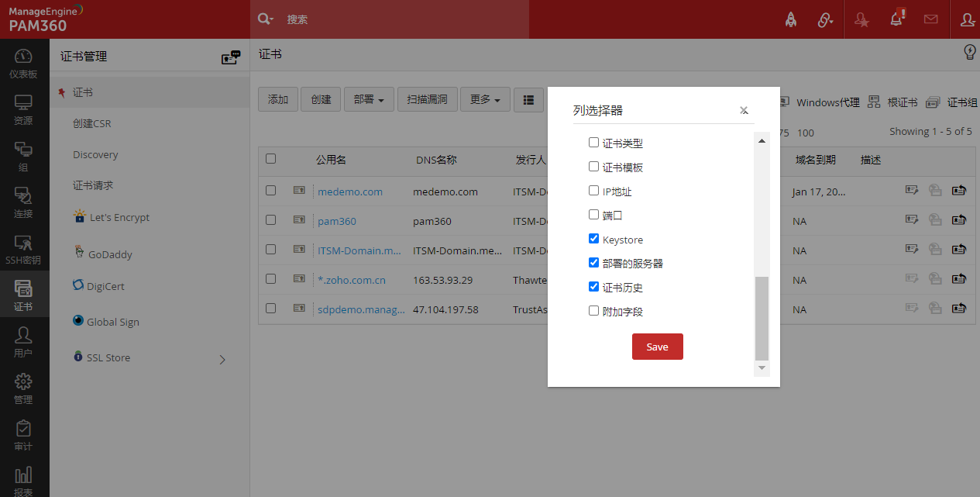Open the notification bell icon
Viewport: 980px width, 497px height.
(x=896, y=20)
